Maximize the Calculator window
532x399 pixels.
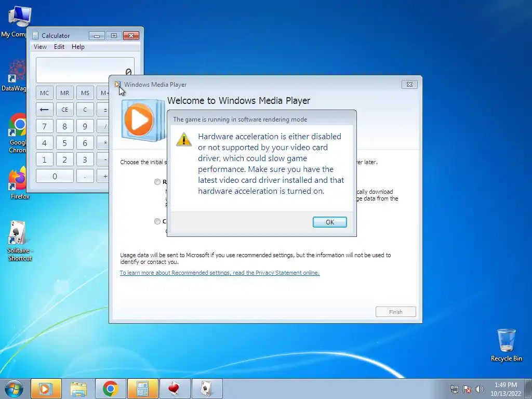coord(114,36)
